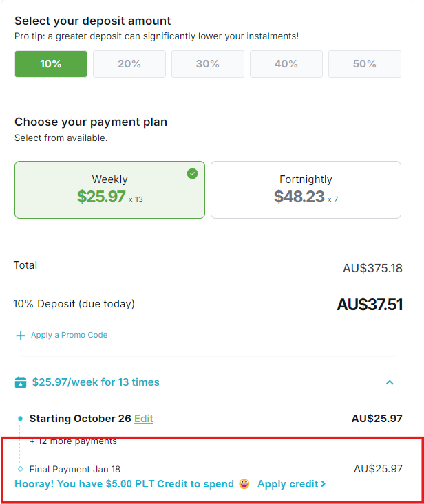
Task: Click the smiley emoji in the credit banner
Action: pyautogui.click(x=244, y=483)
